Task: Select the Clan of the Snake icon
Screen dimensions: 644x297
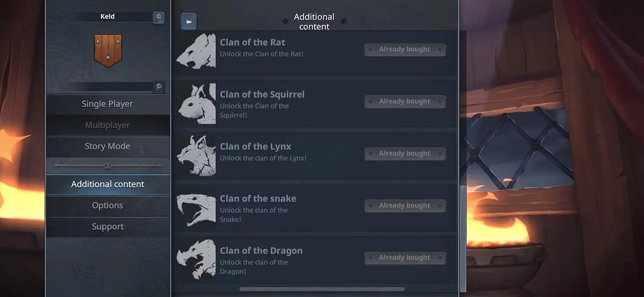Action: click(196, 208)
